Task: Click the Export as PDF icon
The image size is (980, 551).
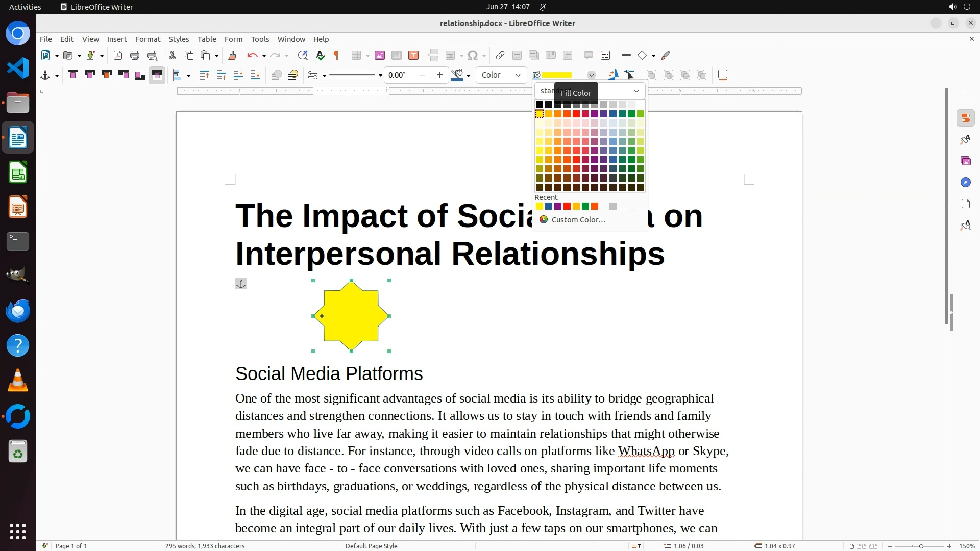Action: 118,55
